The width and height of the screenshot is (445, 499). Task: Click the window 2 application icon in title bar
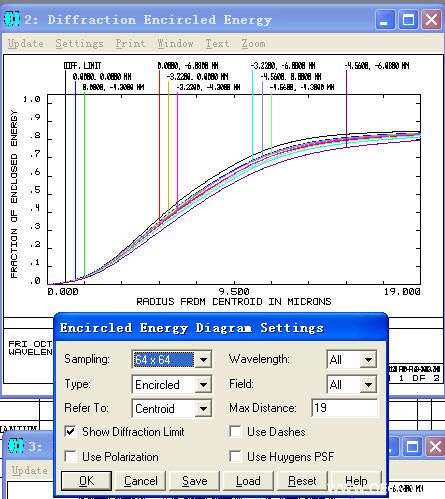pyautogui.click(x=12, y=19)
